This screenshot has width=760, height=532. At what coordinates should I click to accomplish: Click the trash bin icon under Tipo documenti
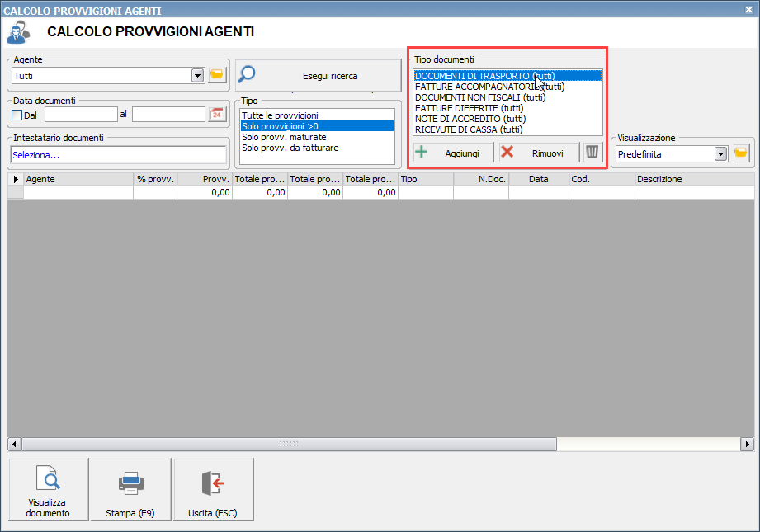(x=592, y=153)
